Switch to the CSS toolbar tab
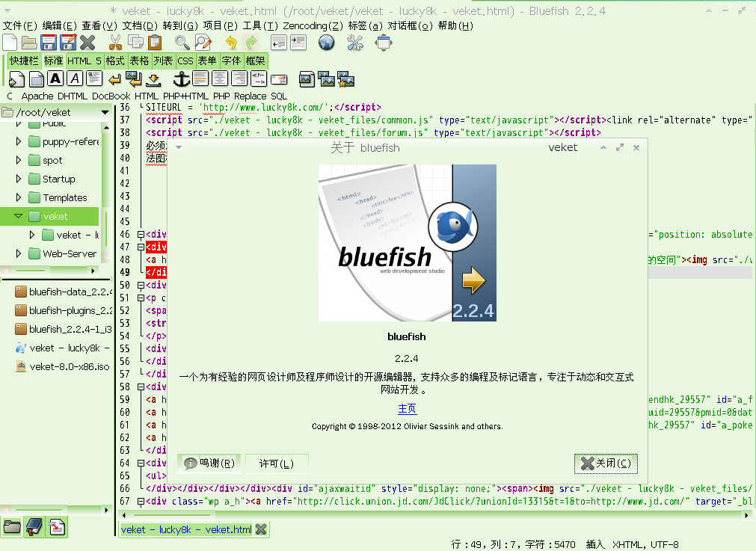 point(185,61)
